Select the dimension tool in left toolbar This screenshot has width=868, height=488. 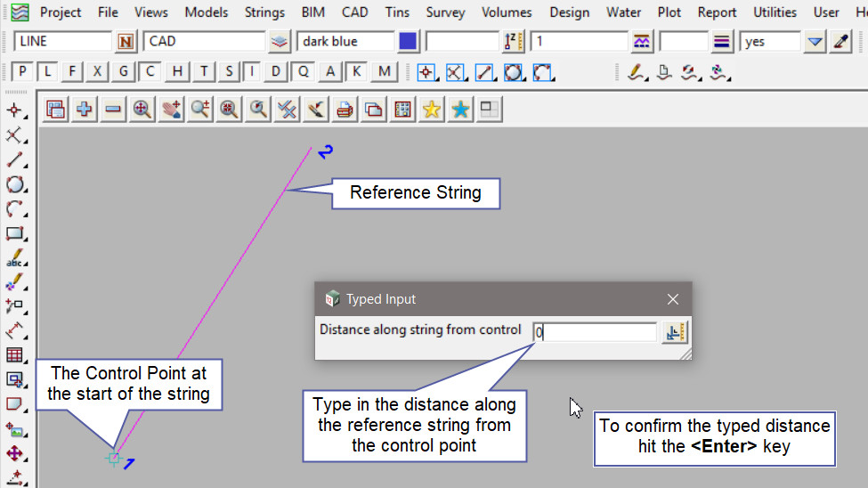(x=14, y=330)
